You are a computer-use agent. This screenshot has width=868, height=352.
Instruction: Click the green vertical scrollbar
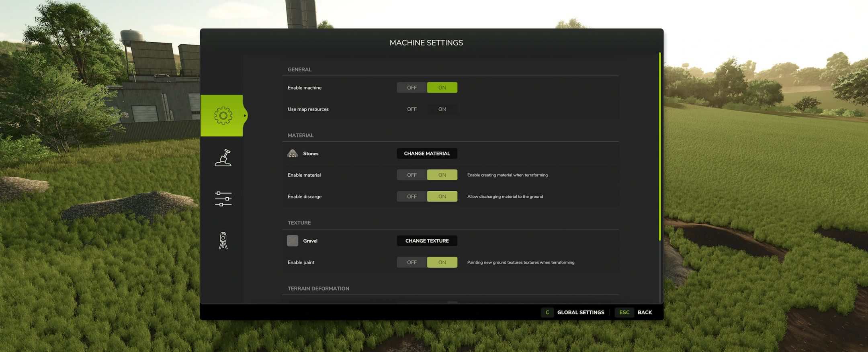click(x=659, y=147)
